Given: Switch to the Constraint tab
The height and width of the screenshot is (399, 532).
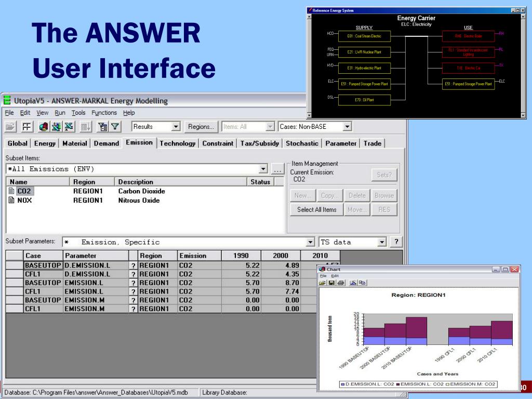Looking at the screenshot, I should click(218, 143).
